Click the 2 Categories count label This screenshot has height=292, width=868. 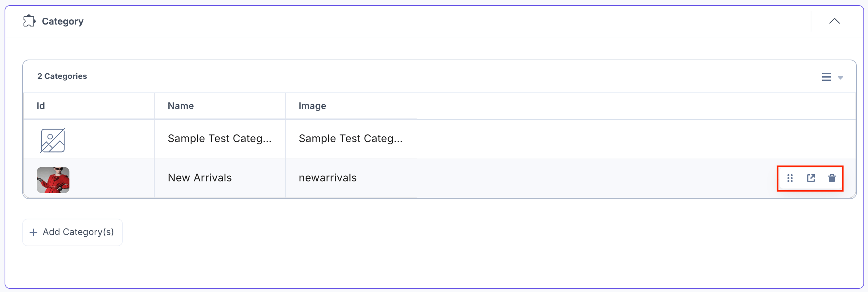(x=62, y=76)
